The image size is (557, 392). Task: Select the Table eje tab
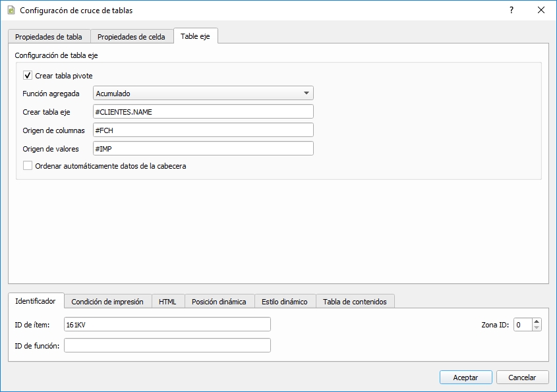pyautogui.click(x=195, y=36)
